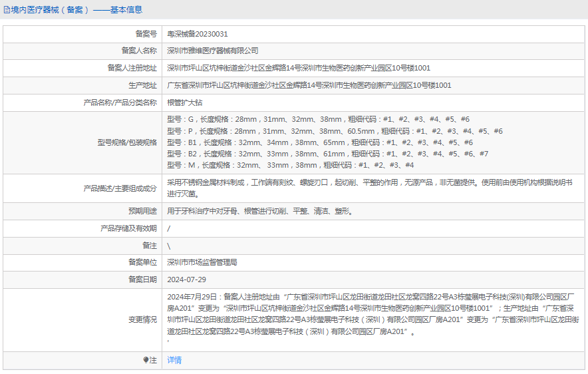Select the 型号：B2 specification line

[x=327, y=154]
